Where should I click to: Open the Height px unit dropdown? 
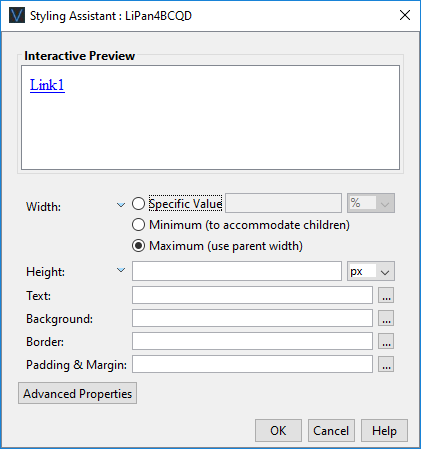coord(371,271)
